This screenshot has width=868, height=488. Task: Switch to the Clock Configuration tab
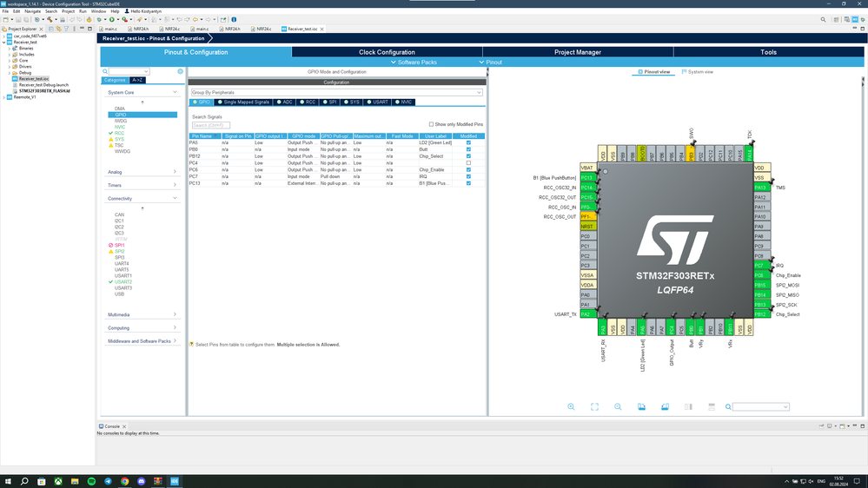click(x=387, y=52)
